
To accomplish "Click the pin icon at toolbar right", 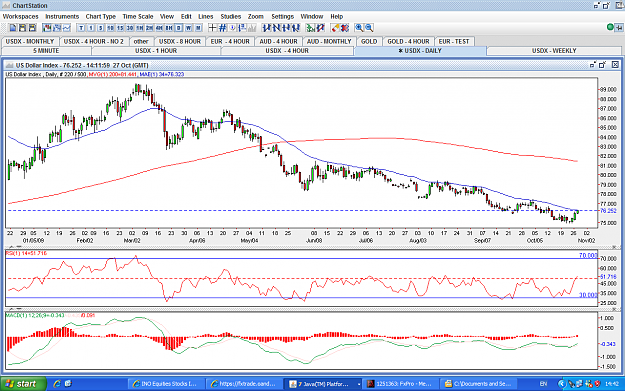I will [619, 28].
